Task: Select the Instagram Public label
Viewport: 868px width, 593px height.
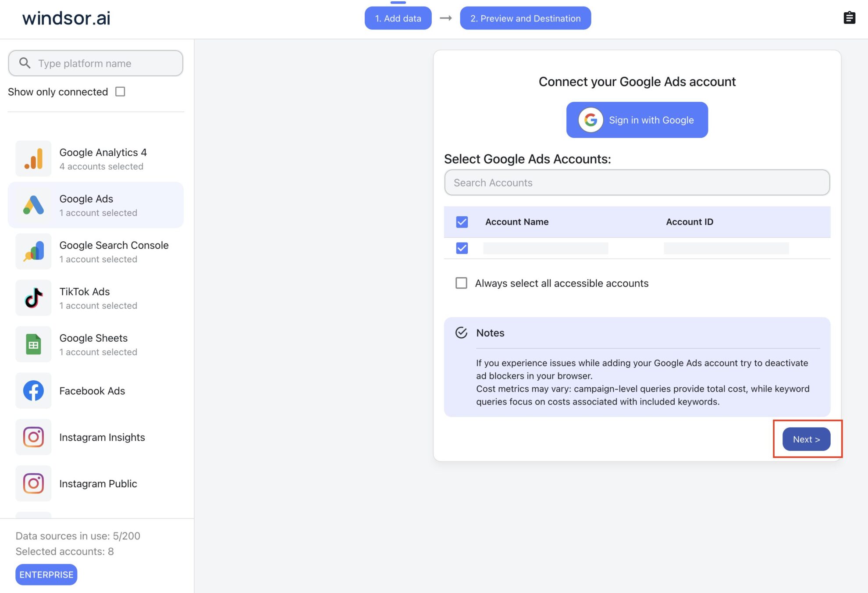Action: tap(98, 484)
